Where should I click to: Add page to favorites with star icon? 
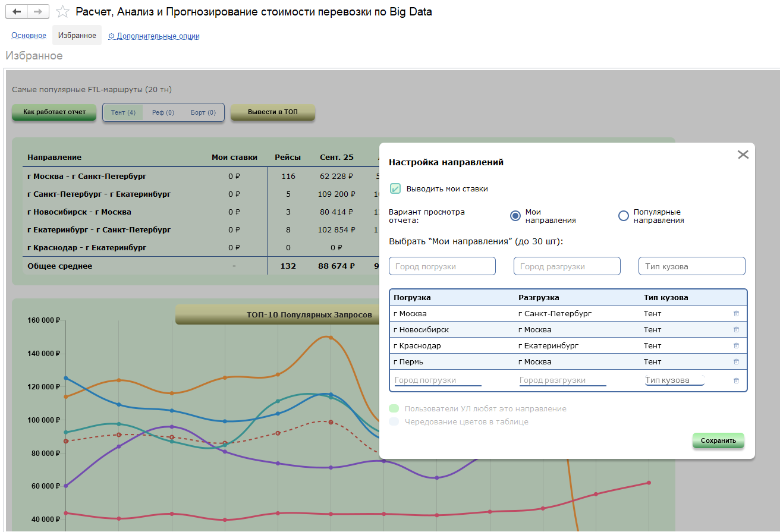pos(62,12)
